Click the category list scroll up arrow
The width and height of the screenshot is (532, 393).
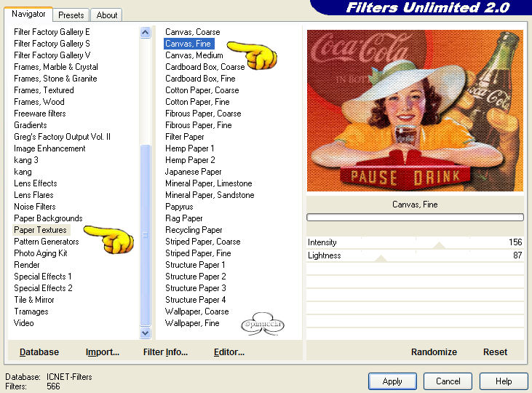(146, 33)
